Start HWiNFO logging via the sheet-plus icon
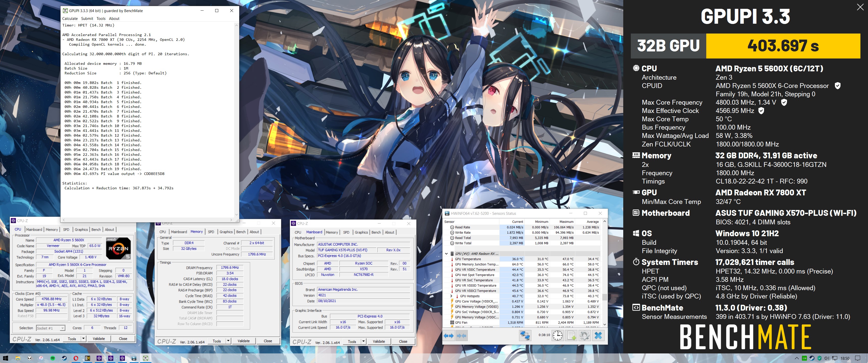The height and width of the screenshot is (363, 868). (x=572, y=335)
